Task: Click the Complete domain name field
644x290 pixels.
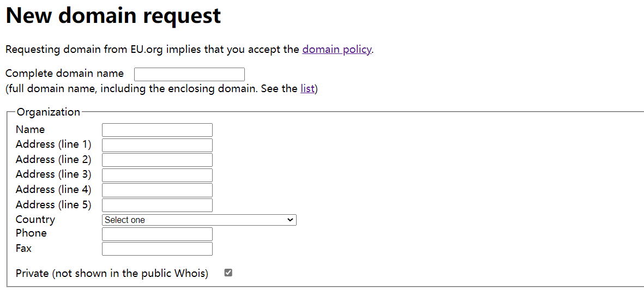Action: (x=189, y=74)
